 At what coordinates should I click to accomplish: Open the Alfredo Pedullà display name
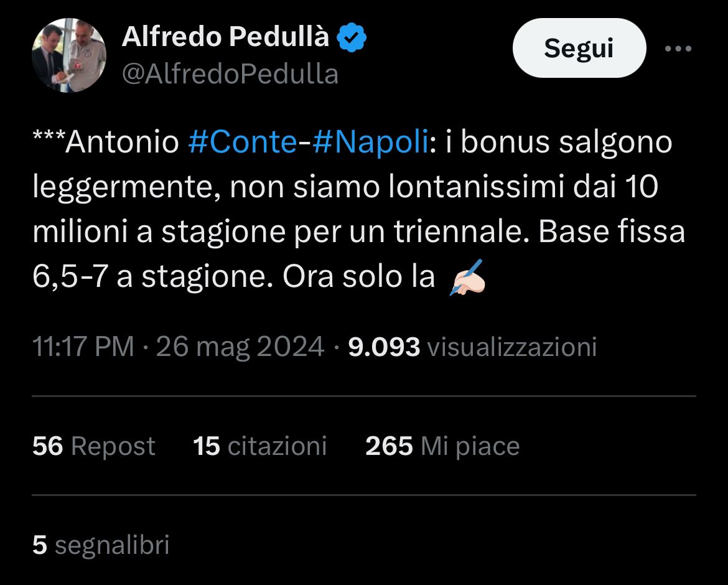(225, 38)
